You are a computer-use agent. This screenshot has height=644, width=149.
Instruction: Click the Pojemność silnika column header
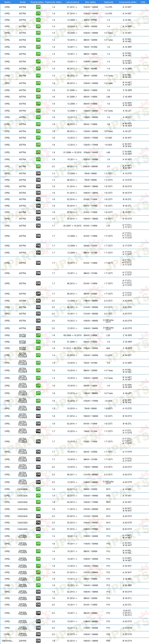tap(53, 2)
